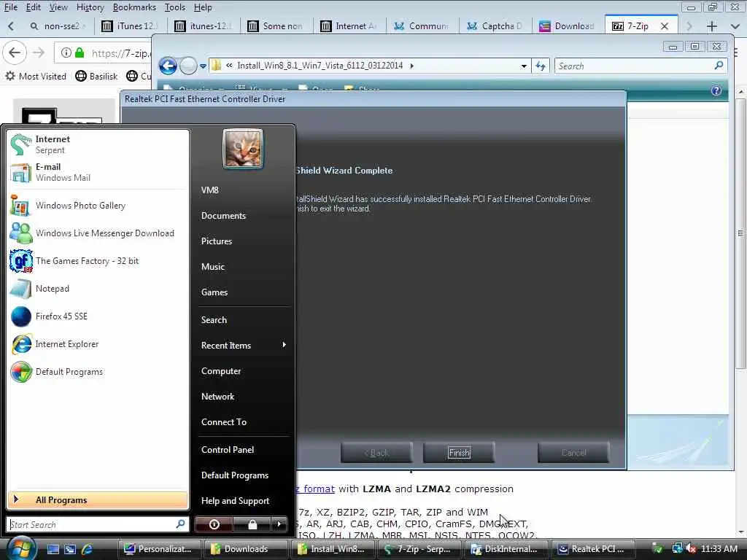Click Windows Start orb

coord(20,548)
